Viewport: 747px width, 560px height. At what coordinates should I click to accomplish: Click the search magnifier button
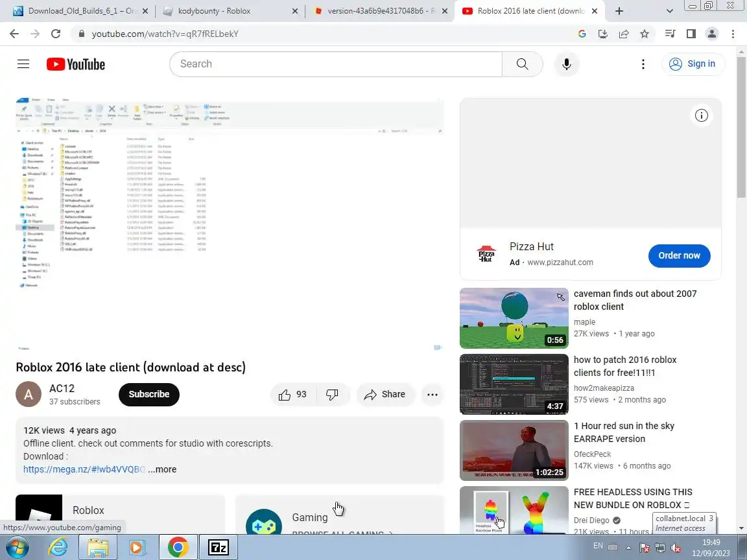(x=522, y=64)
